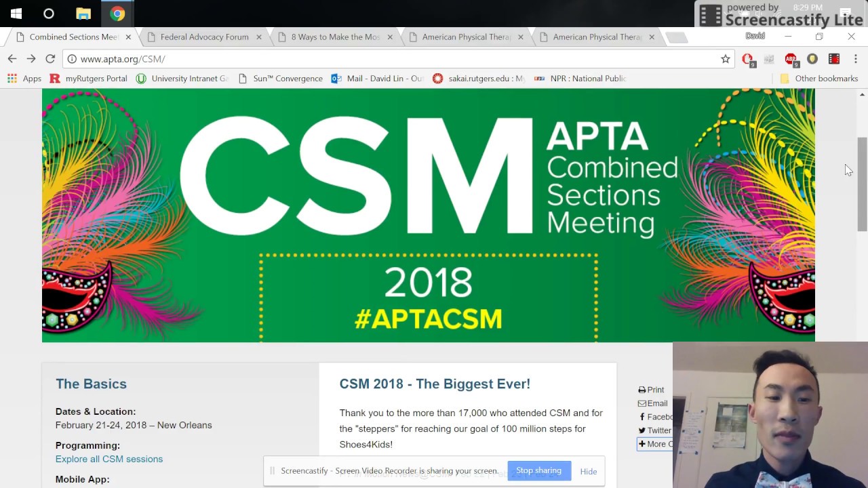Expand the More sharing options
868x488 pixels.
[x=654, y=444]
